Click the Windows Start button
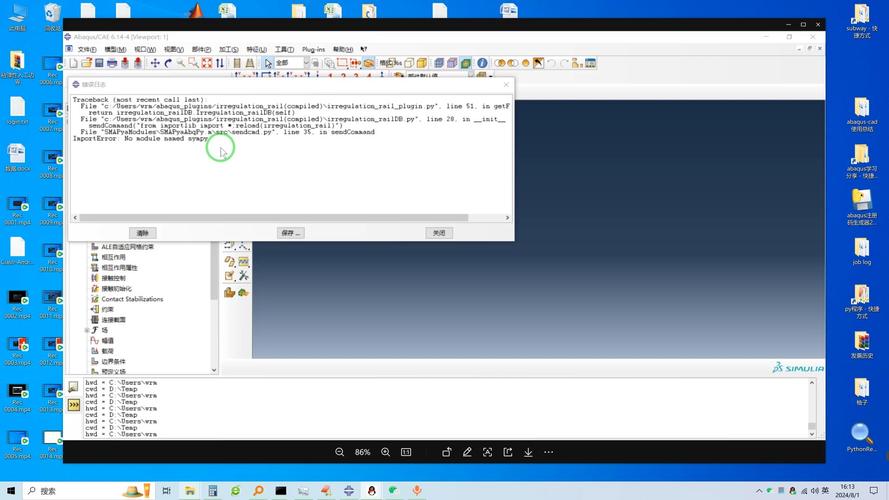 click(11, 490)
